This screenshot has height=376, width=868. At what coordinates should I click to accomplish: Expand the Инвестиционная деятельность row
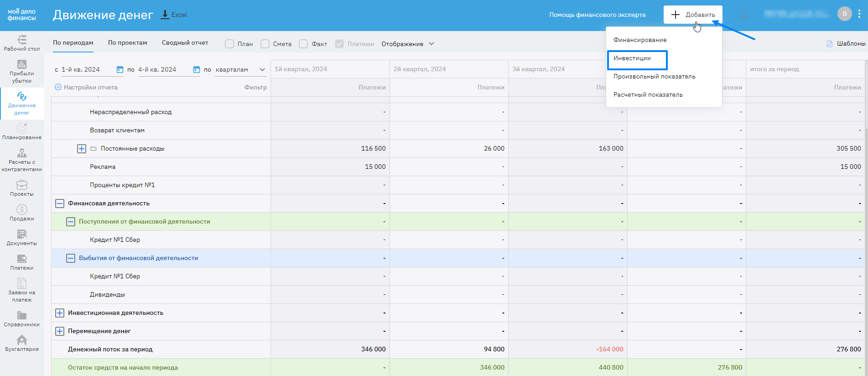pyautogui.click(x=60, y=313)
